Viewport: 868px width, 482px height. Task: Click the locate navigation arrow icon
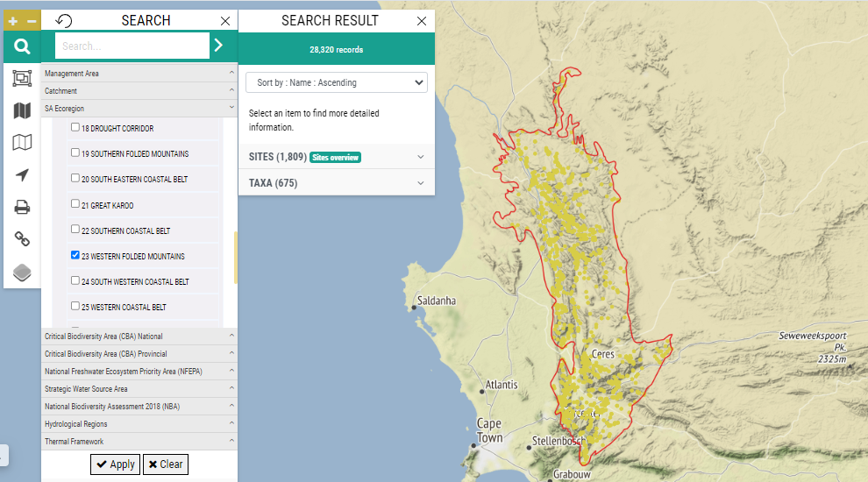22,175
